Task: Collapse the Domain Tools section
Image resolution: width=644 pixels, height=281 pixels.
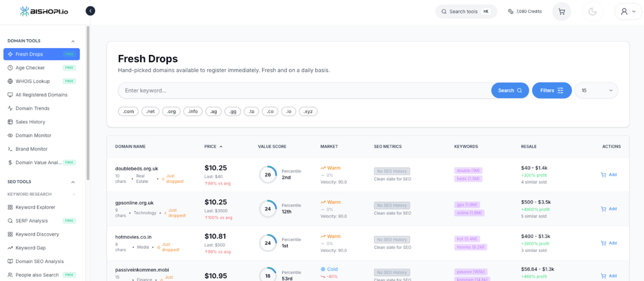Action: (73, 40)
